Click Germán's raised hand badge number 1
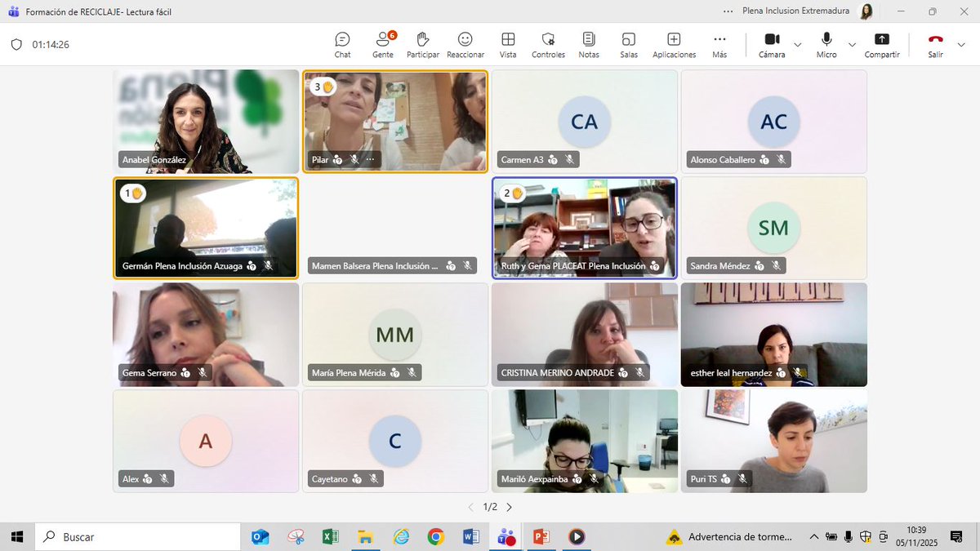Viewport: 980px width, 551px height. tap(133, 193)
